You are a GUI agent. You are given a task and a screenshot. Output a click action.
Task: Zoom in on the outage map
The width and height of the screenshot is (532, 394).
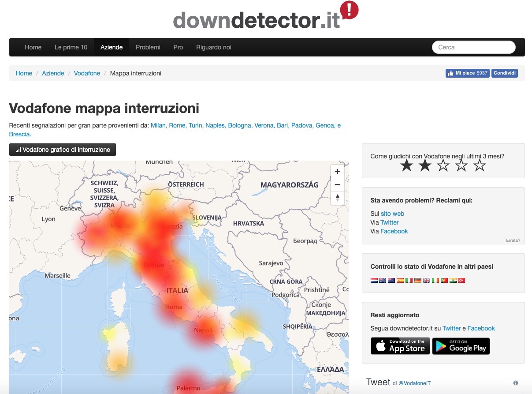337,172
